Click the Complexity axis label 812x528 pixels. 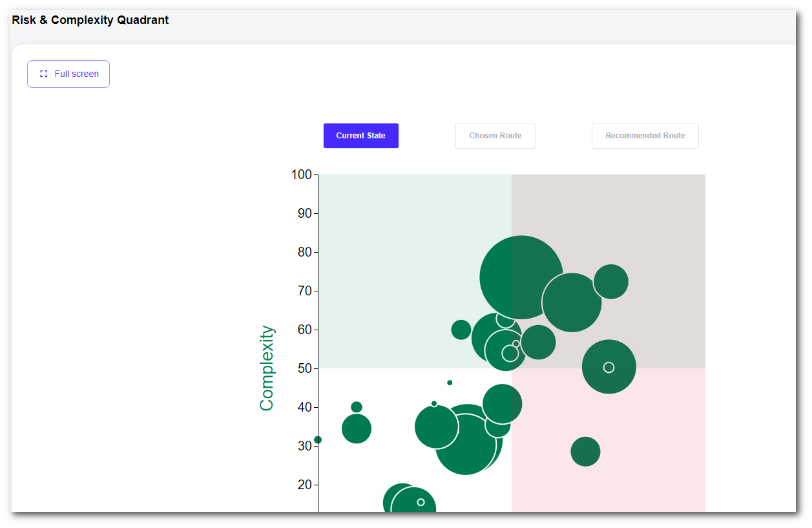(x=267, y=368)
